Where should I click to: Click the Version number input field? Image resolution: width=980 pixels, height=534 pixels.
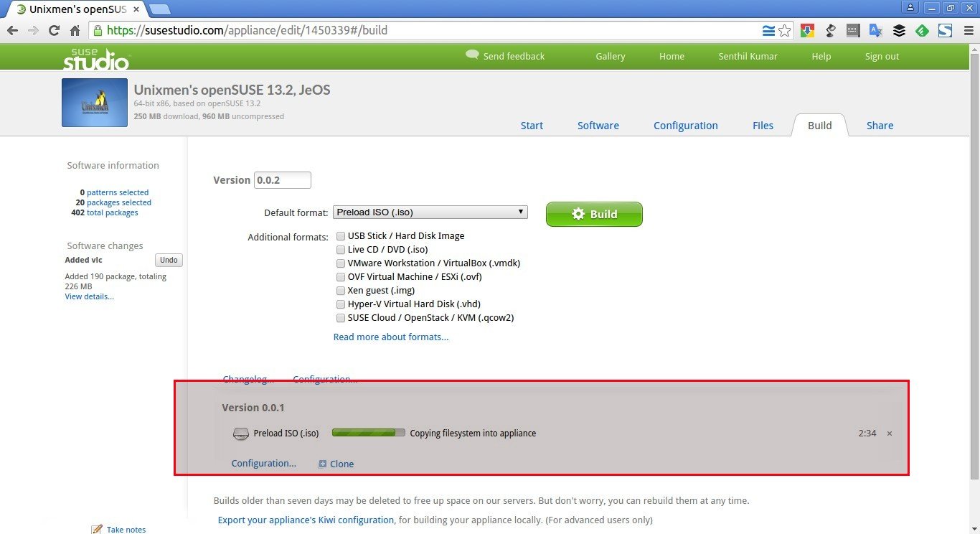(283, 180)
